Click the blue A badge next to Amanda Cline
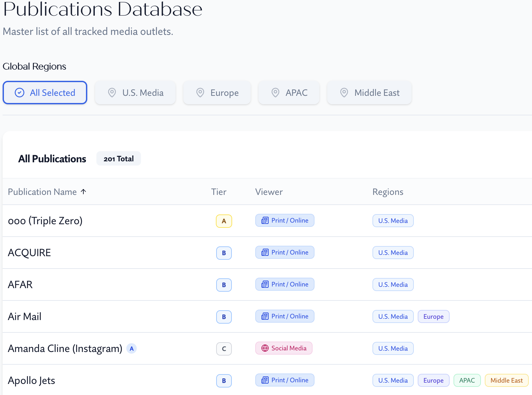 point(132,348)
